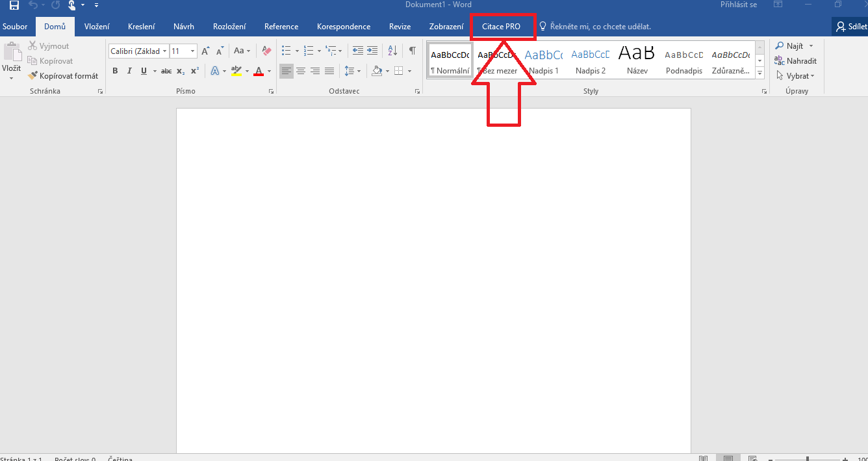Increase indent of the paragraph
The height and width of the screenshot is (461, 868).
pos(372,51)
